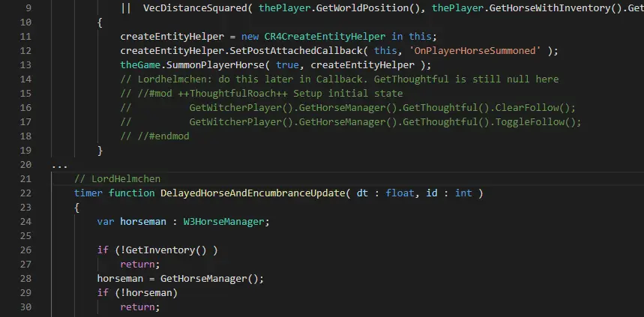Click the DelayedHorseAndEncumbranceUpdate function name

pos(253,193)
